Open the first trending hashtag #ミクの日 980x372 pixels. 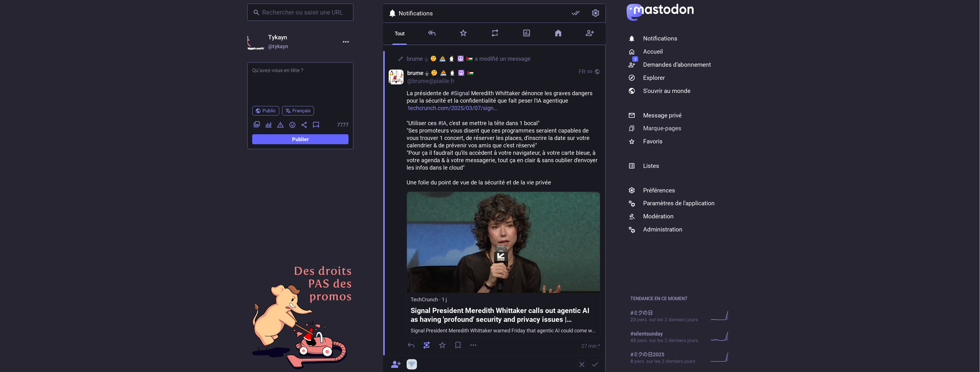click(641, 313)
